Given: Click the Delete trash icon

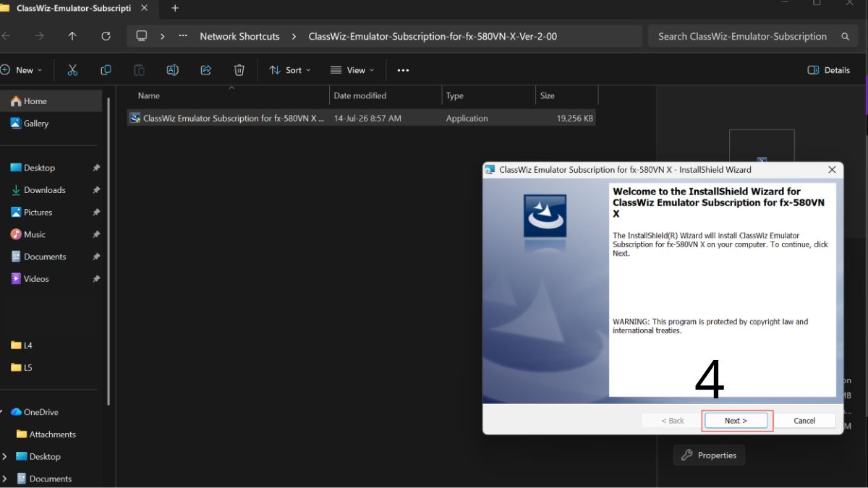Looking at the screenshot, I should tap(239, 70).
